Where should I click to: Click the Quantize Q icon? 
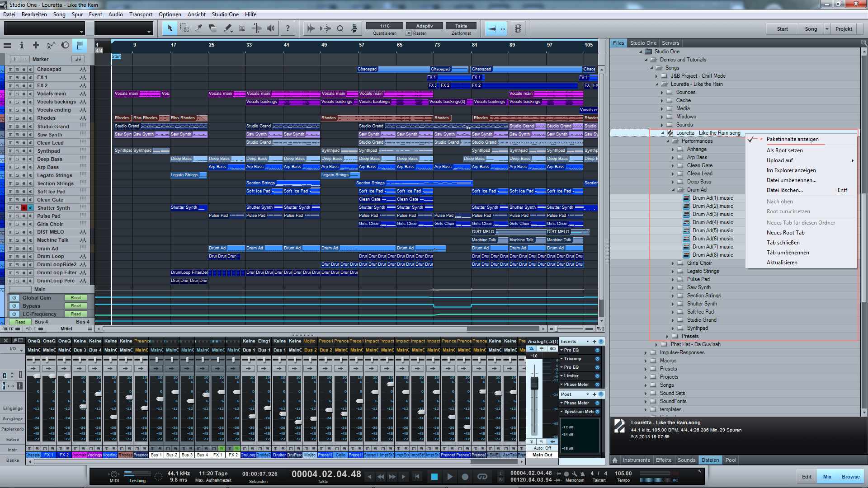[340, 28]
